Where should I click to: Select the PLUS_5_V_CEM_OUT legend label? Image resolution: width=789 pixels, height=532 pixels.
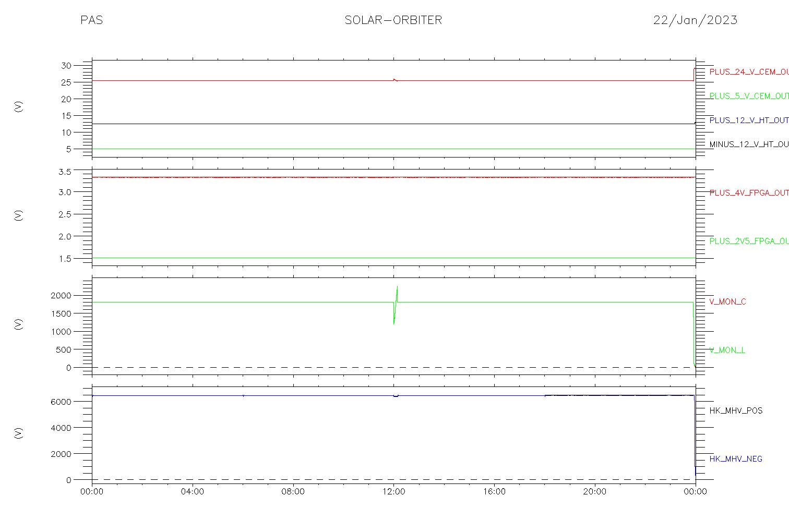click(749, 96)
